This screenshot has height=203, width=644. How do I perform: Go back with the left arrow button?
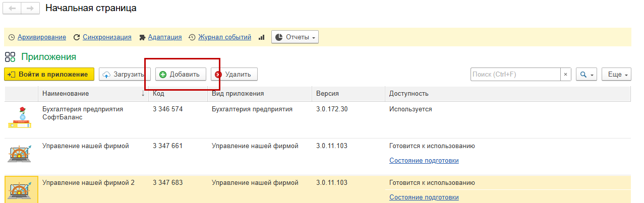(13, 9)
